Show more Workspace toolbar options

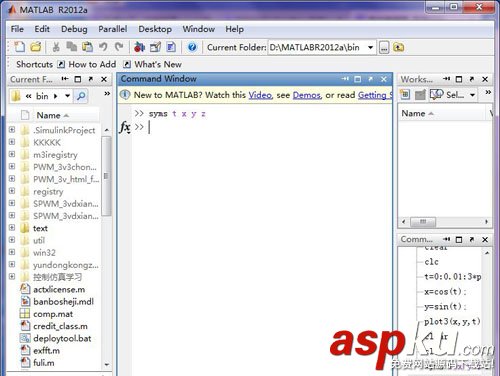click(x=488, y=92)
